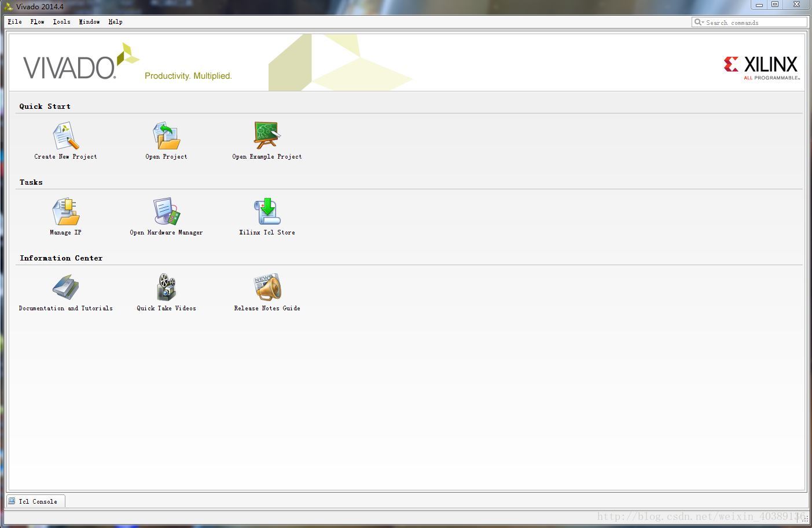Click the Quick Take Videos label
The height and width of the screenshot is (528, 812).
[166, 309]
